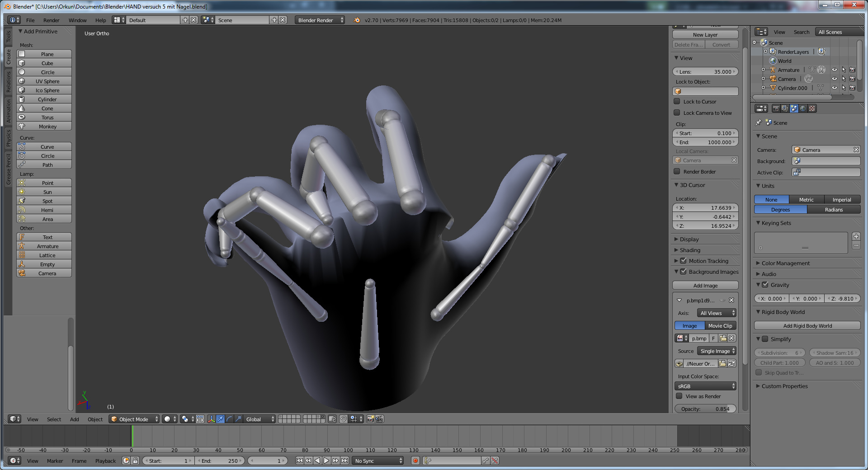The image size is (868, 470).
Task: Toggle the Gravity checkbox
Action: tap(765, 285)
